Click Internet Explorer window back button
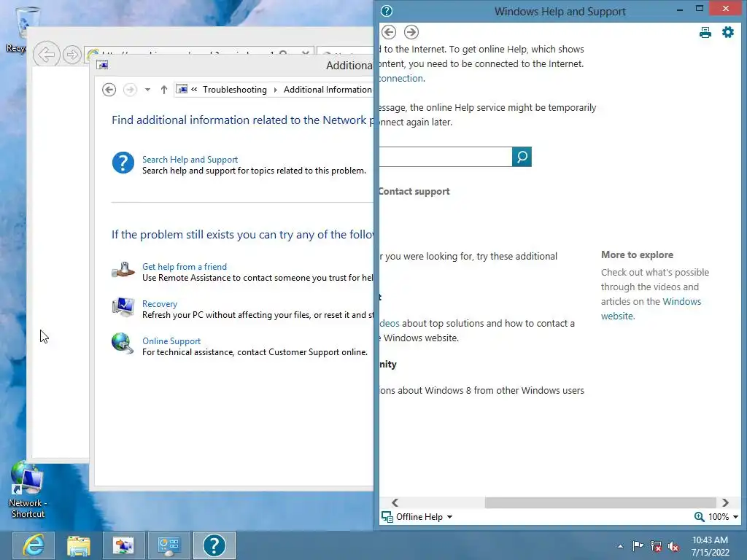747x560 pixels. point(46,54)
